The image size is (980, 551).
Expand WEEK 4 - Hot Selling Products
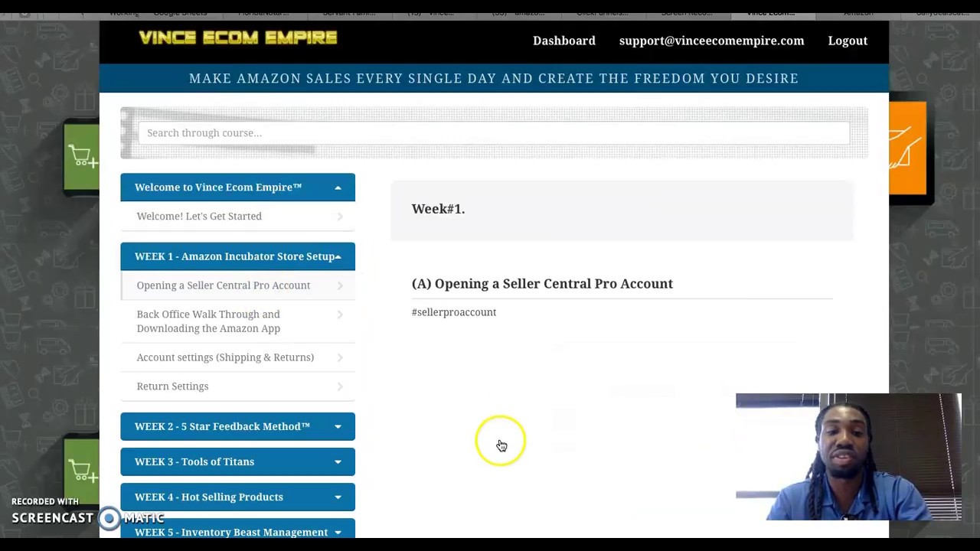pos(237,497)
